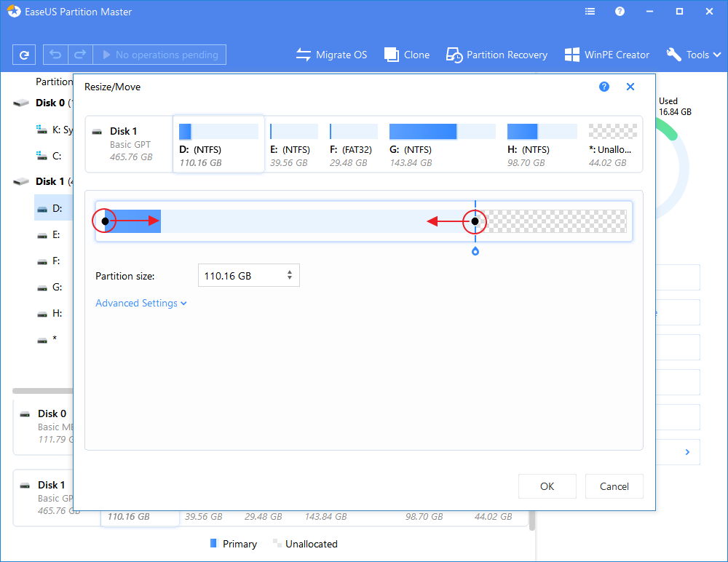Screen dimensions: 728x562
Task: Confirm the resize with OK
Action: pyautogui.click(x=547, y=486)
